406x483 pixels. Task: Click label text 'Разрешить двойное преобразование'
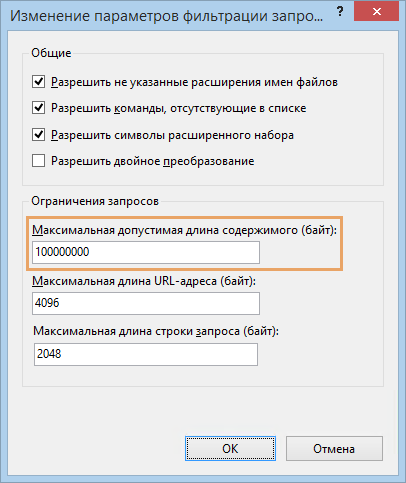pyautogui.click(x=152, y=161)
